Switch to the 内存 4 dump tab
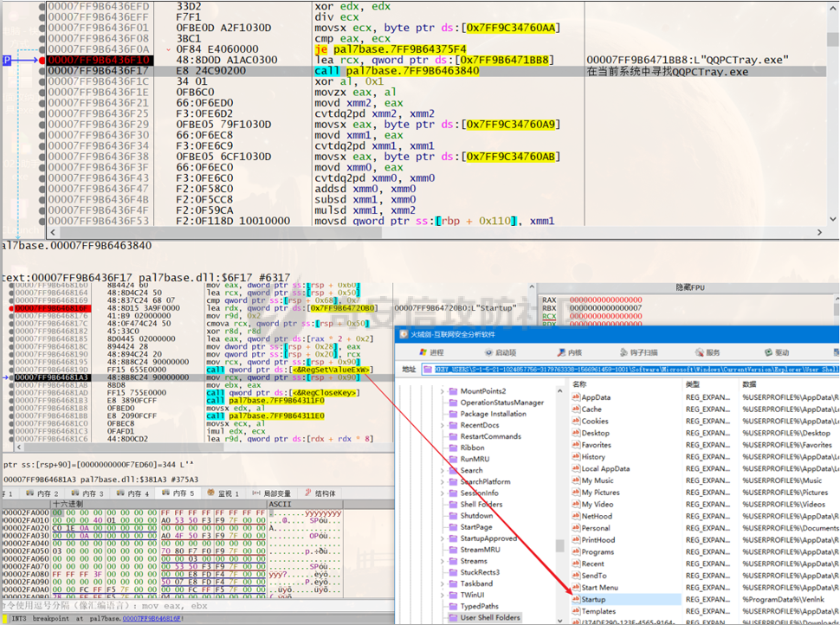The width and height of the screenshot is (840, 625). tap(132, 493)
